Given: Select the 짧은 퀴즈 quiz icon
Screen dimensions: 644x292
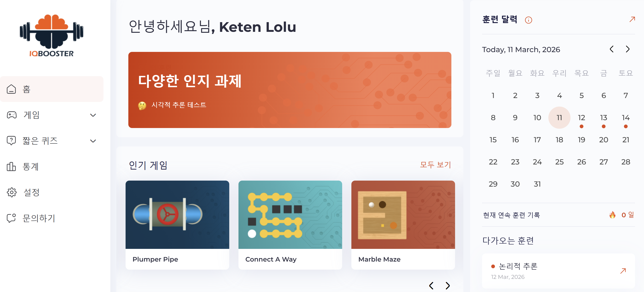Looking at the screenshot, I should pyautogui.click(x=12, y=141).
